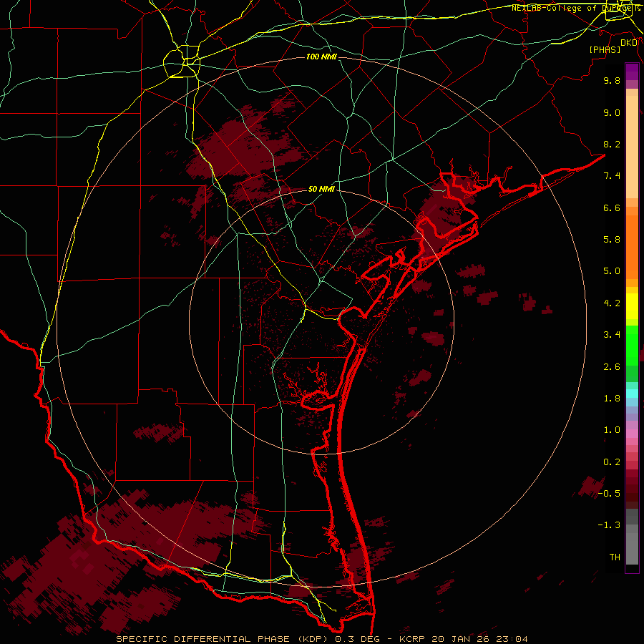Click the 2.6 value on the color scale
The height and width of the screenshot is (644, 644).
(612, 367)
